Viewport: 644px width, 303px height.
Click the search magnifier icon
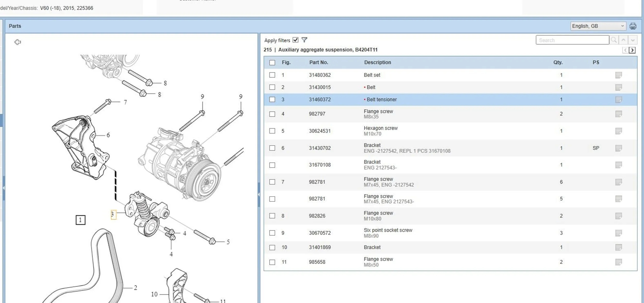614,40
